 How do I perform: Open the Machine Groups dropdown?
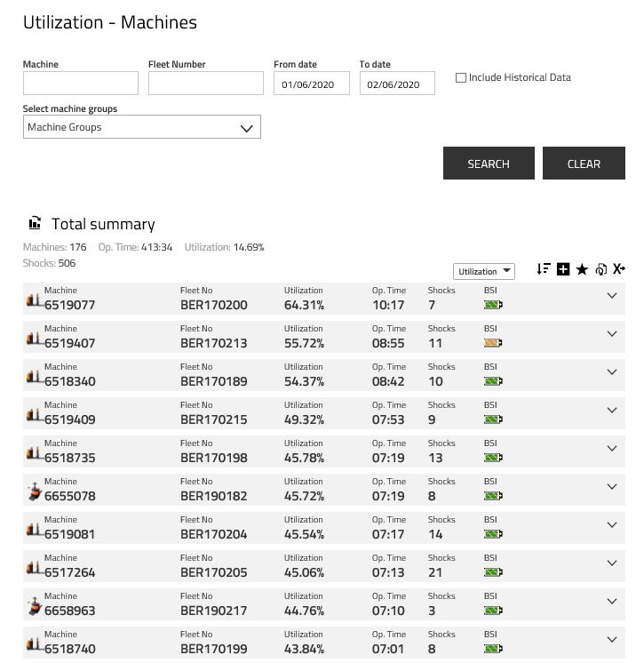pos(142,127)
